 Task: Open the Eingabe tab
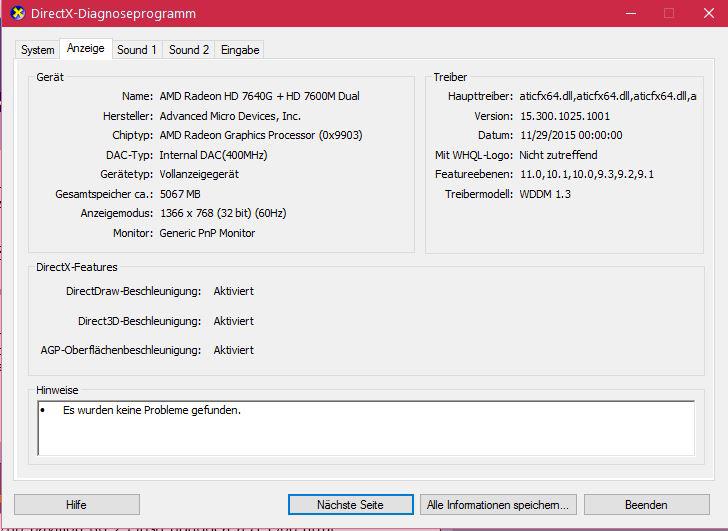pyautogui.click(x=240, y=50)
